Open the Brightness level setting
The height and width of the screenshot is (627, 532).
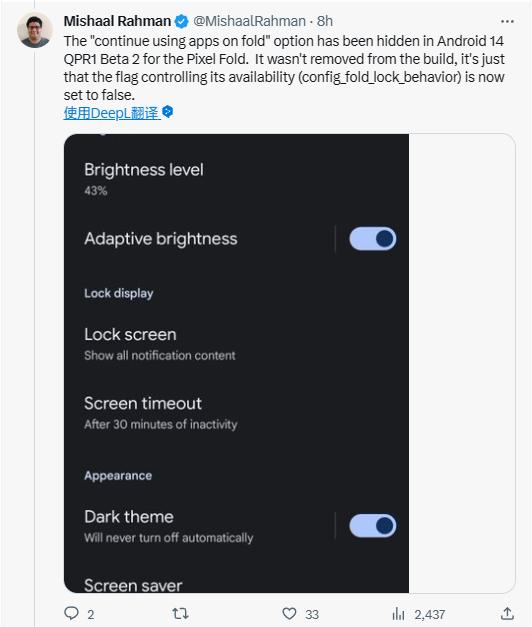click(236, 179)
